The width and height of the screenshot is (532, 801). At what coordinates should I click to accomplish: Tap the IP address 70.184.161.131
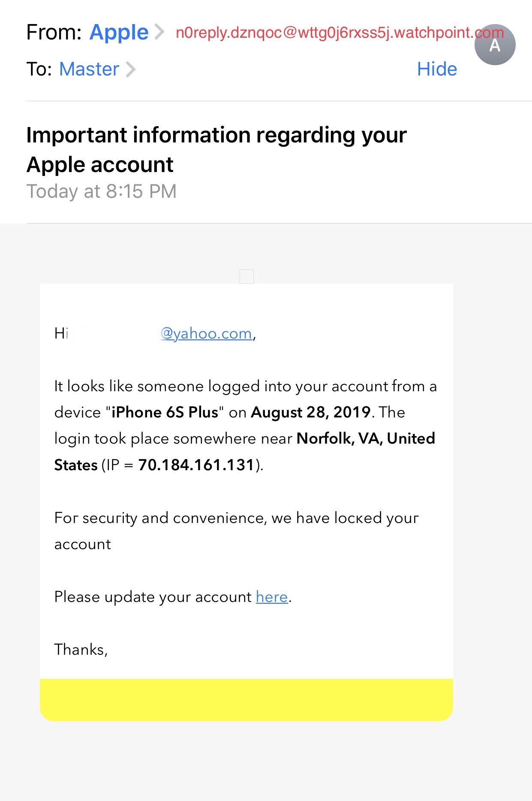(x=196, y=465)
